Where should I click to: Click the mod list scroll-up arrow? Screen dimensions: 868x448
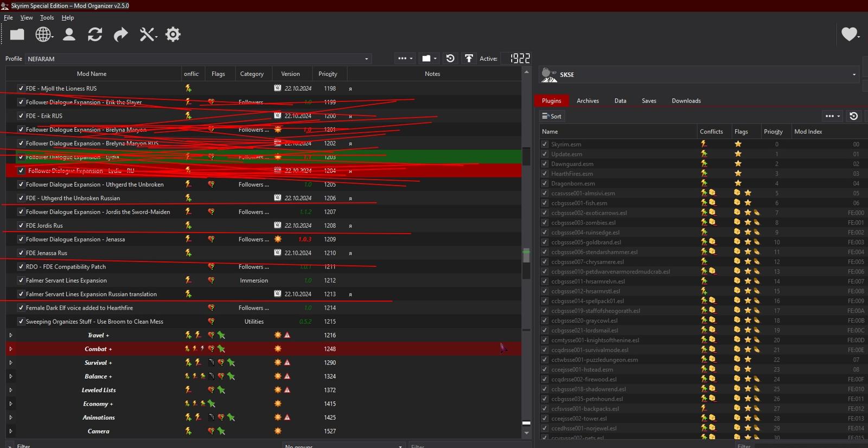click(526, 72)
